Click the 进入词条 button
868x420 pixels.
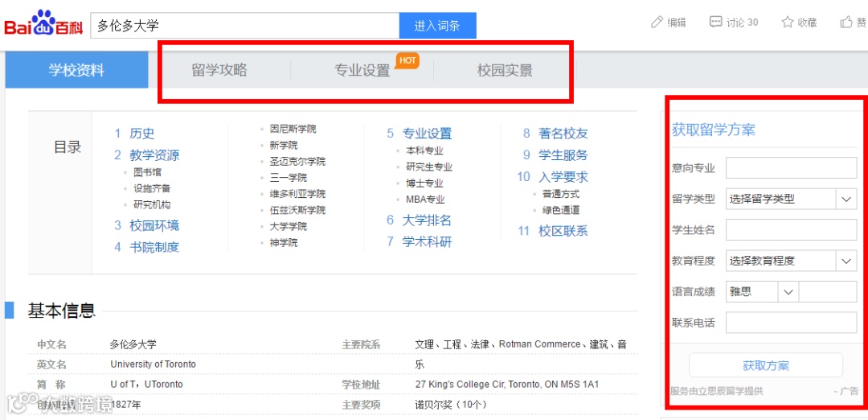(x=437, y=26)
